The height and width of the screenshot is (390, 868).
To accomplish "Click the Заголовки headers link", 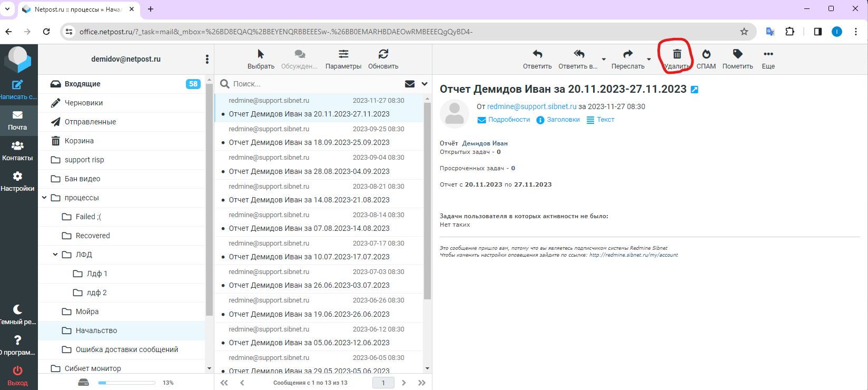I will click(x=563, y=120).
